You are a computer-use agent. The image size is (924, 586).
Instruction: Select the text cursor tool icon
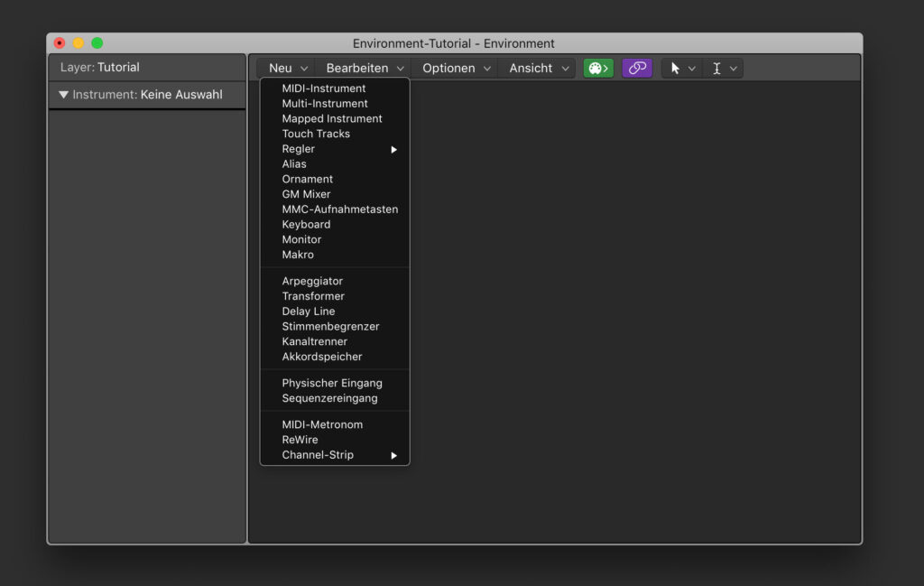716,69
